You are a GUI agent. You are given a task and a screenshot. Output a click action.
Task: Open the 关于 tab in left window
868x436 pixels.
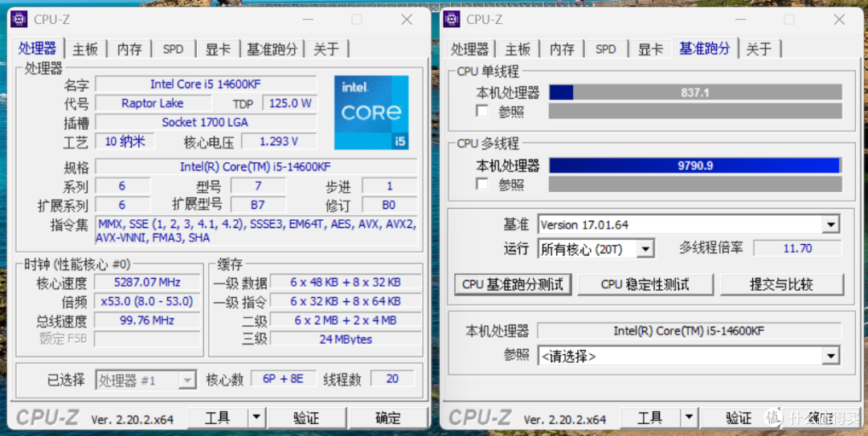click(x=326, y=49)
